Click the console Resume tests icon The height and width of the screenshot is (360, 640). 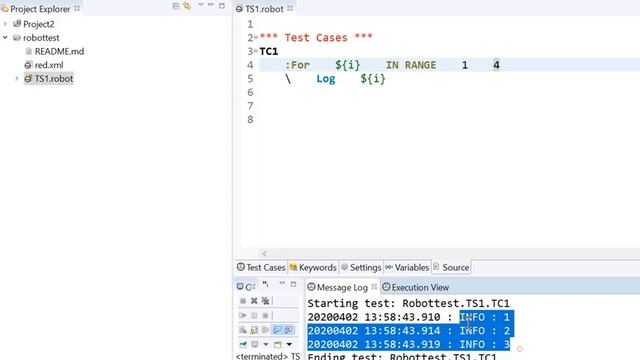click(243, 316)
